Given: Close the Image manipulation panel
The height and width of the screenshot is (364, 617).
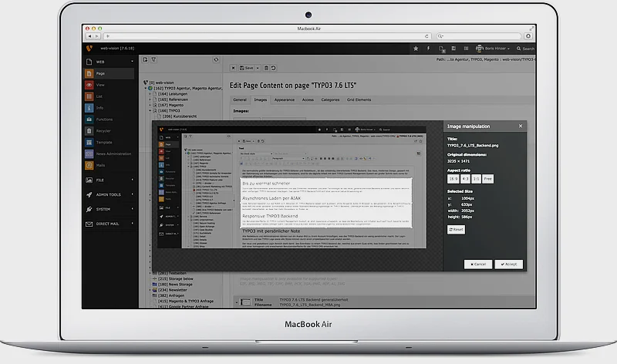Looking at the screenshot, I should pyautogui.click(x=521, y=126).
